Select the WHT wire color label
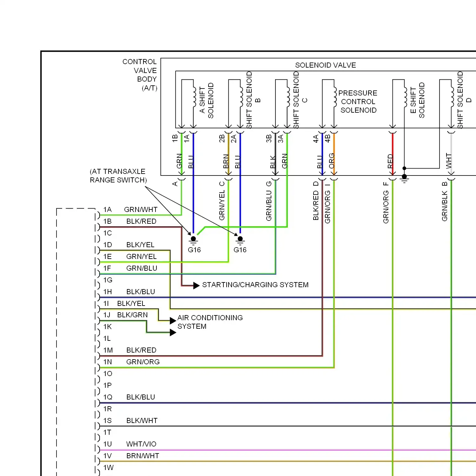Viewport: 476px width, 476px height. click(449, 161)
